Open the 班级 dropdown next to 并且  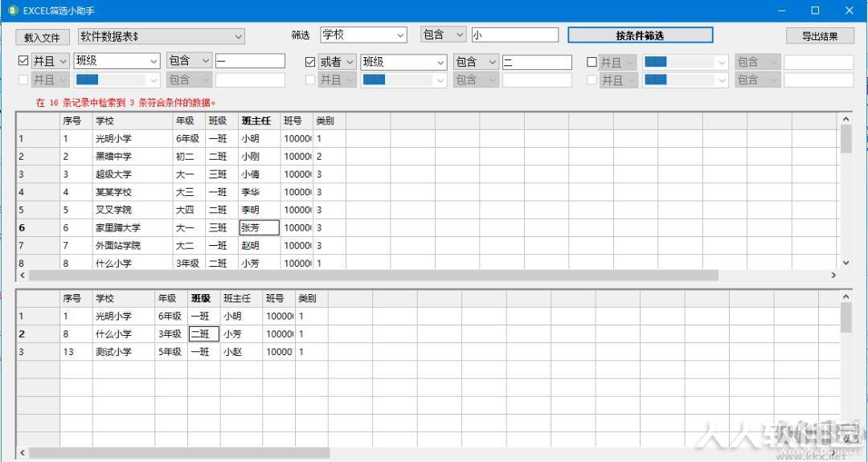[x=154, y=61]
